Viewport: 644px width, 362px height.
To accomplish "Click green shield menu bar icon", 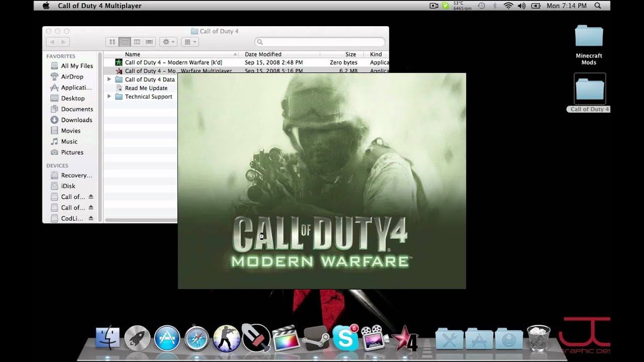I will 446,6.
